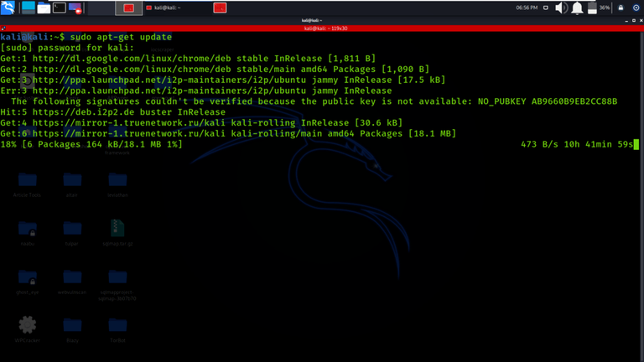Click the 36% battery percentage text
The width and height of the screenshot is (644, 362).
pos(604,8)
